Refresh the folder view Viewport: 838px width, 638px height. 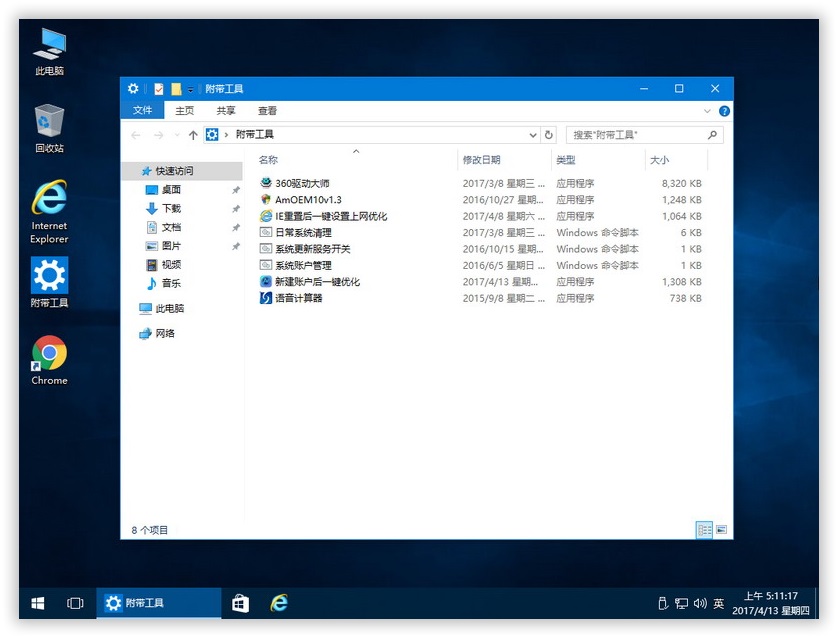pos(548,135)
